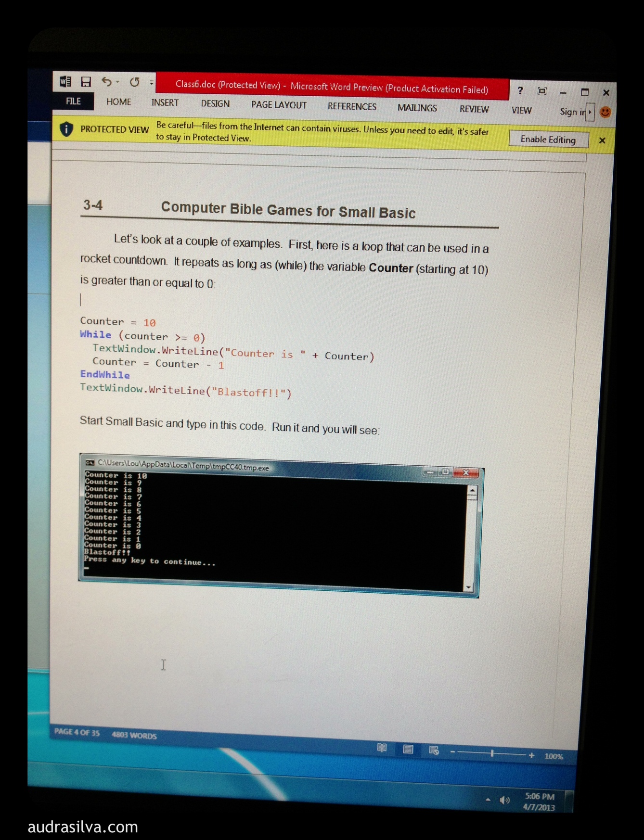This screenshot has width=644, height=840.
Task: Click the Ribbon Display Options icon
Action: 542,91
